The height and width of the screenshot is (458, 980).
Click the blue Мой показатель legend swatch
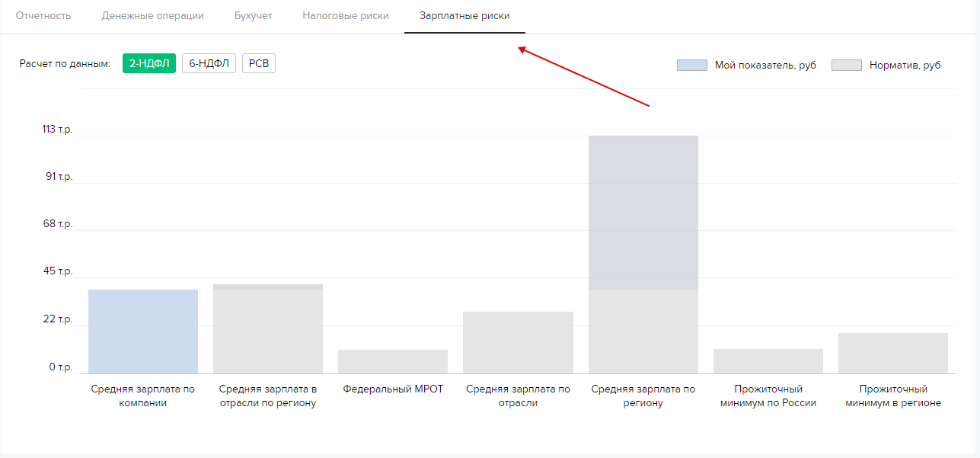tap(691, 66)
